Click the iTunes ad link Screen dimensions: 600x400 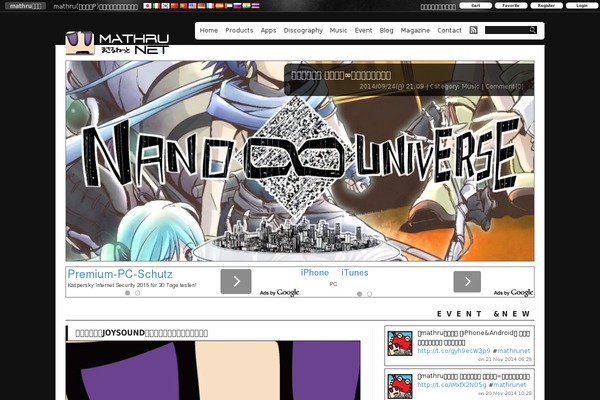click(355, 273)
